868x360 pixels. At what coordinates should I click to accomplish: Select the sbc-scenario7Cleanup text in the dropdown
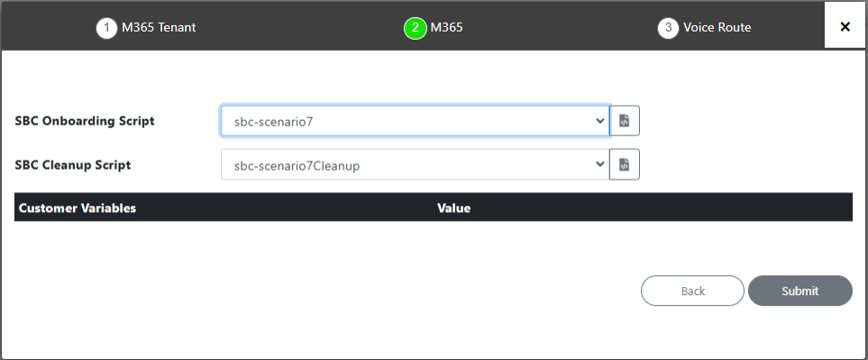pos(297,165)
